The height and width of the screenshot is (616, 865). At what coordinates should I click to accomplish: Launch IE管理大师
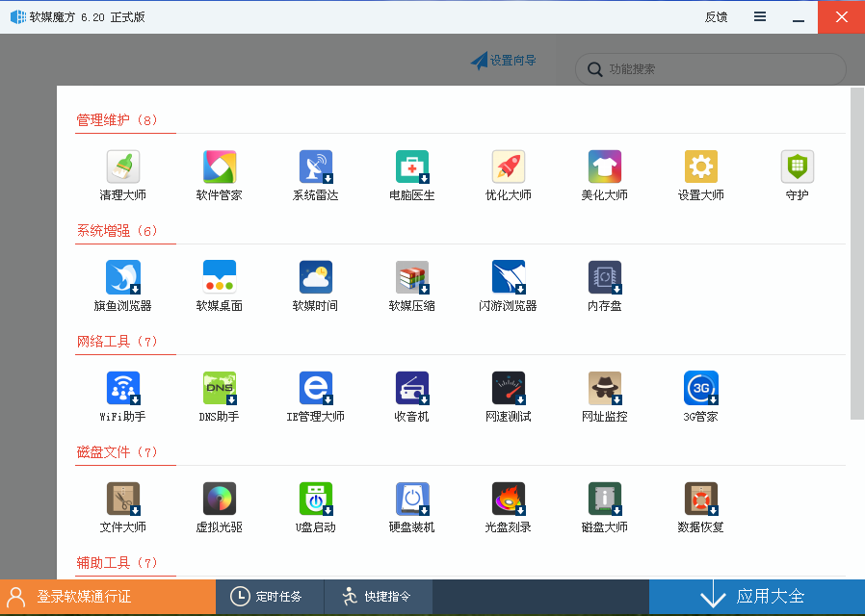[316, 398]
